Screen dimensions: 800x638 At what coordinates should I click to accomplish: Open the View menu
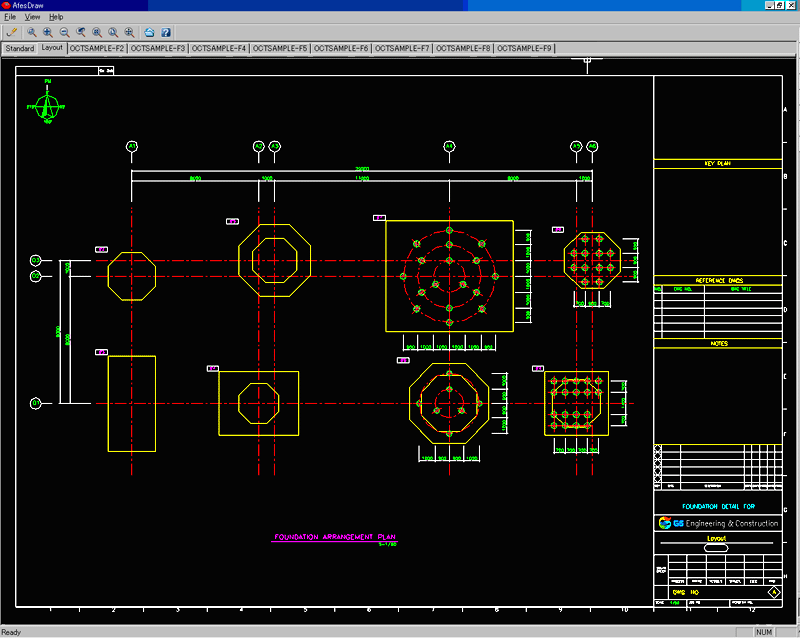coord(32,17)
